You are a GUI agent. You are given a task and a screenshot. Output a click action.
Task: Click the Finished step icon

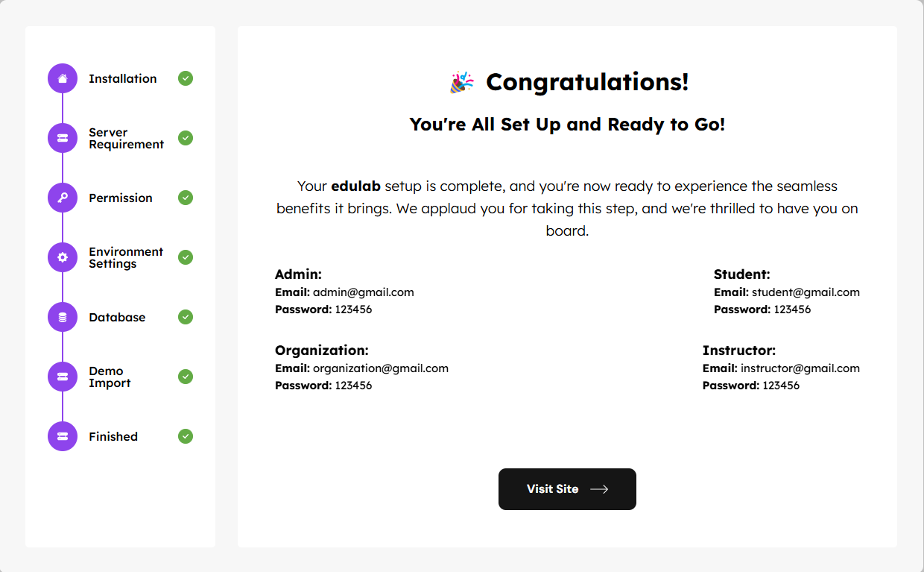click(x=63, y=436)
